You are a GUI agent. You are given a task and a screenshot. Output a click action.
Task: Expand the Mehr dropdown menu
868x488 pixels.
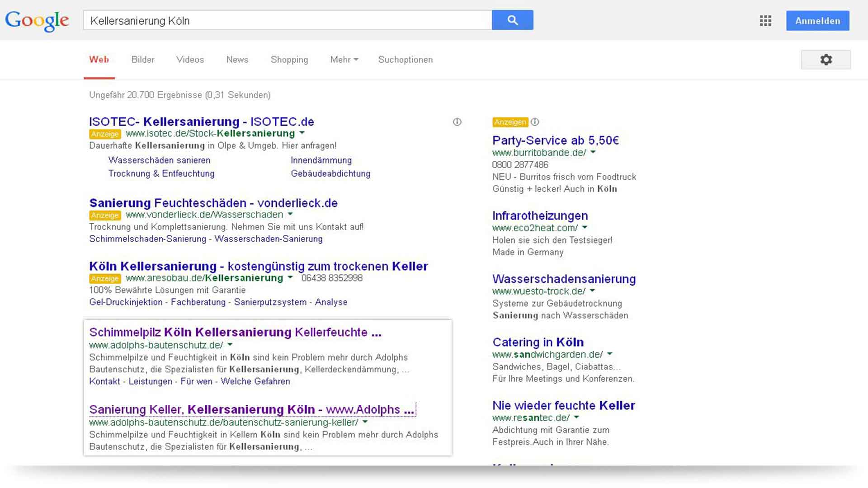click(x=344, y=60)
